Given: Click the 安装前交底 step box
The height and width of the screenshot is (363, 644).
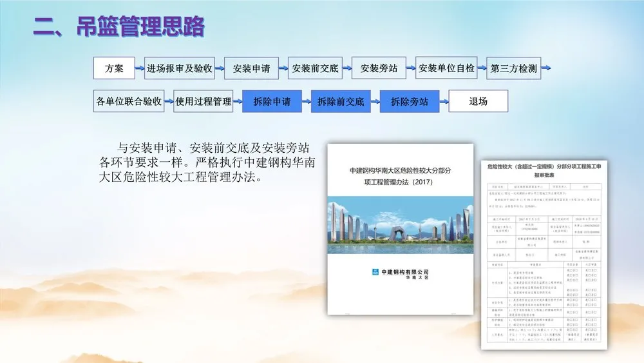Looking at the screenshot, I should click(x=315, y=68).
